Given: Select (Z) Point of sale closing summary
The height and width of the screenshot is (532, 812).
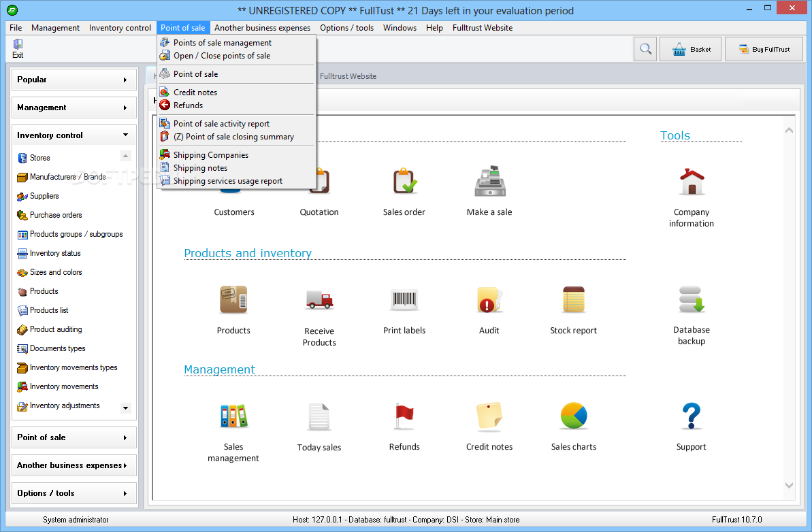Looking at the screenshot, I should point(237,137).
